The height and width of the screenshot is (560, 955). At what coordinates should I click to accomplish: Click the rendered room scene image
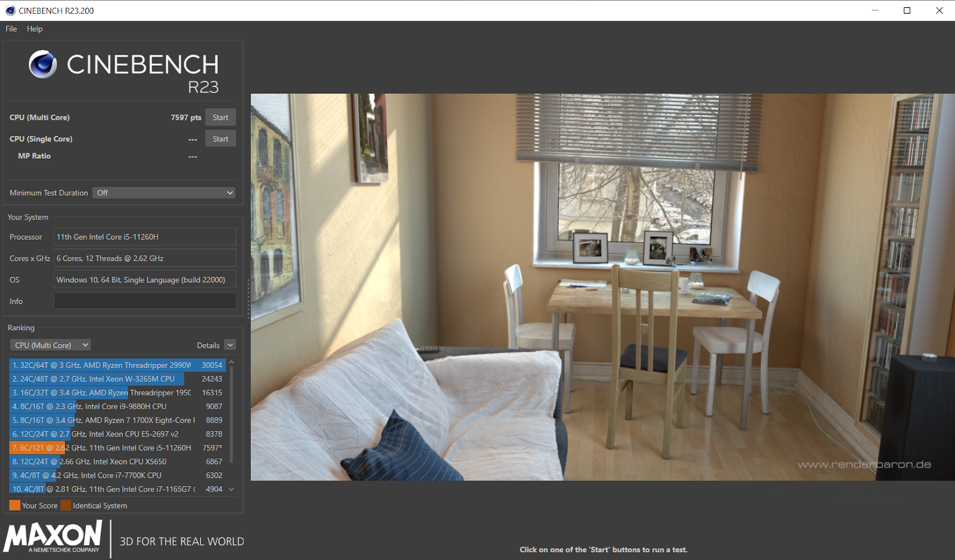(603, 287)
